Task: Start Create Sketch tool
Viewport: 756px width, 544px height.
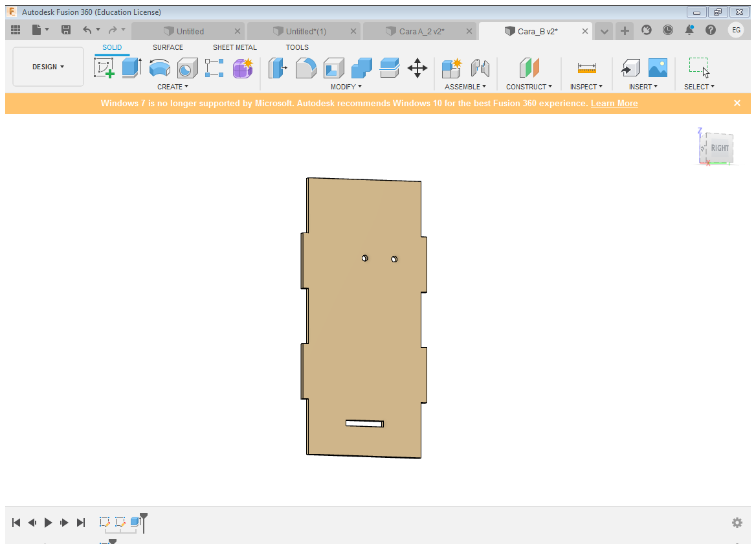Action: click(x=104, y=68)
